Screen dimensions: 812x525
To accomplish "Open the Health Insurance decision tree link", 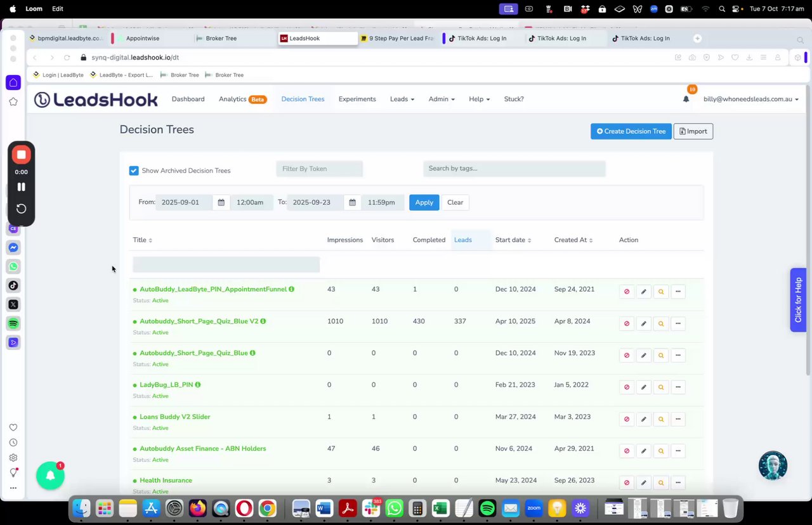I will [x=166, y=480].
